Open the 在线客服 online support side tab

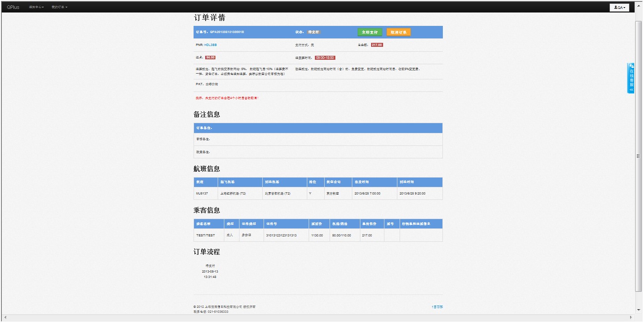point(631,78)
